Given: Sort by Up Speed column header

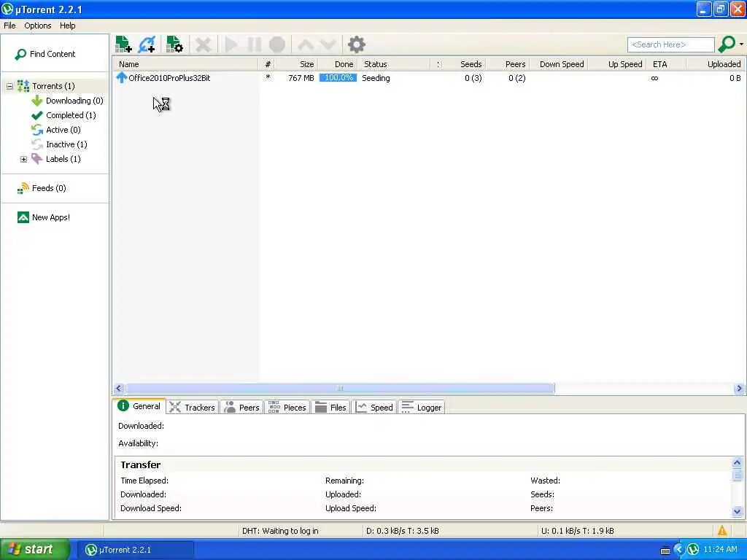Looking at the screenshot, I should click(618, 64).
